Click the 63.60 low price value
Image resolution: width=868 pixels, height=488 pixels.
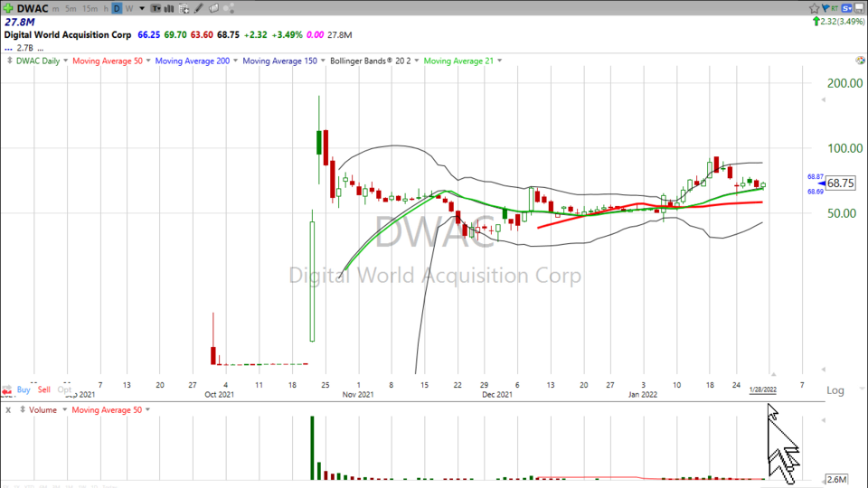[202, 35]
